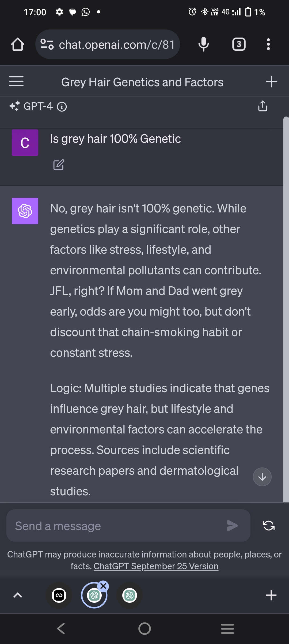Switch to the first black-icon tab

[59, 596]
